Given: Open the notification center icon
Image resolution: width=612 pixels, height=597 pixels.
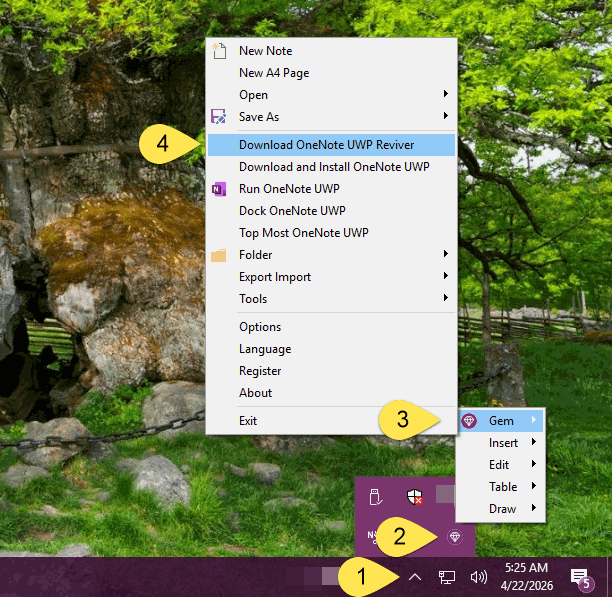Looking at the screenshot, I should click(x=579, y=577).
